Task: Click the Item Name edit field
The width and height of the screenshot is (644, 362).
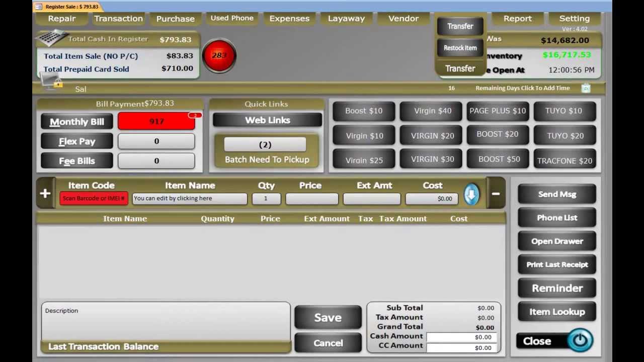Action: tap(190, 199)
